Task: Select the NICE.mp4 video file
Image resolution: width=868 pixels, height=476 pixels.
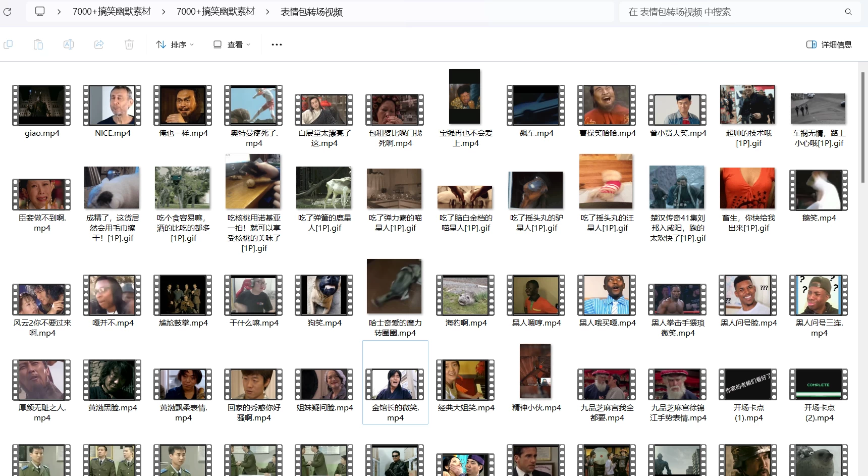Action: pyautogui.click(x=112, y=105)
